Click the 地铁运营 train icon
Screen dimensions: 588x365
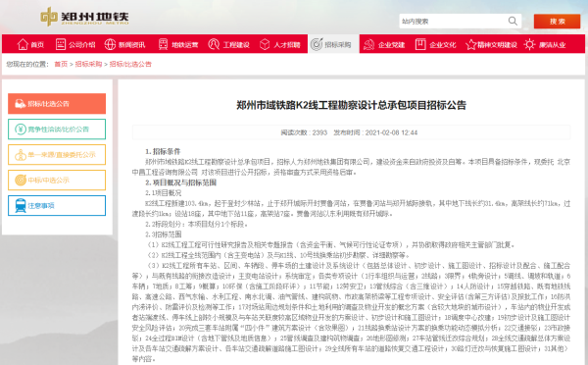pos(163,44)
